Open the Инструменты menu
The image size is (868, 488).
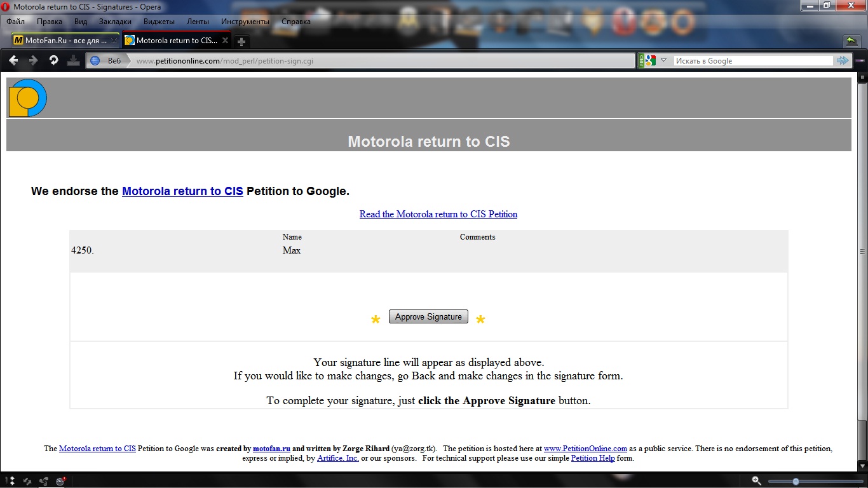(x=245, y=22)
